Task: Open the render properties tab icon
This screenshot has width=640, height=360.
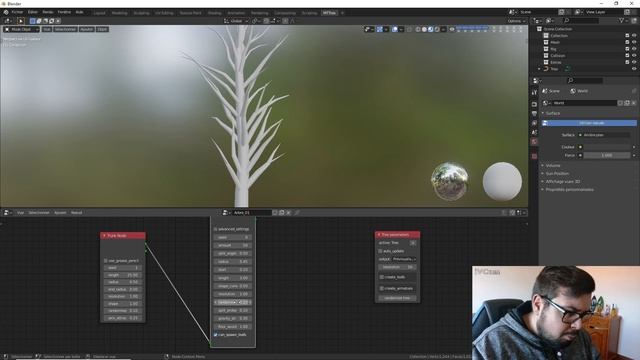Action: [x=534, y=104]
